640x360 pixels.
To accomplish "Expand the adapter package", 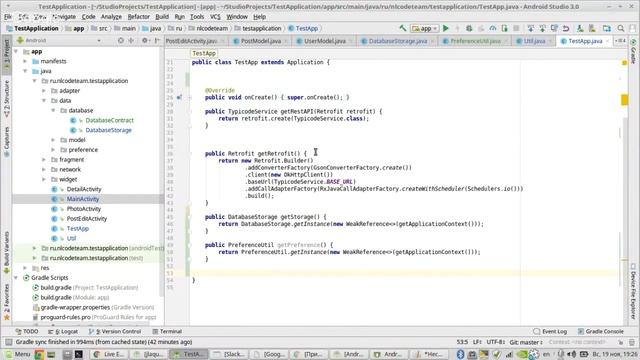I will [x=44, y=91].
